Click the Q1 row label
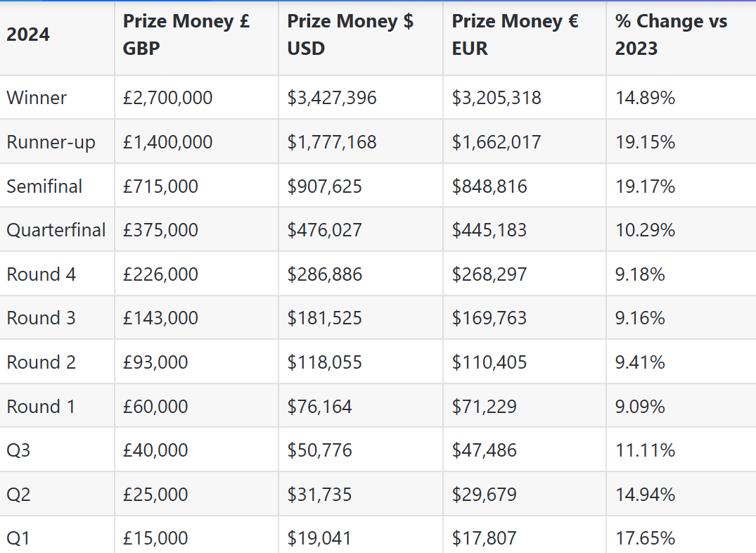Viewport: 756px width, 553px height. [x=18, y=539]
